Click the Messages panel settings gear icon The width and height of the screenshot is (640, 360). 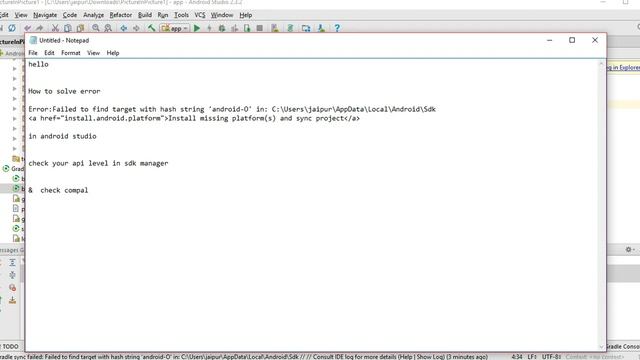click(x=629, y=249)
